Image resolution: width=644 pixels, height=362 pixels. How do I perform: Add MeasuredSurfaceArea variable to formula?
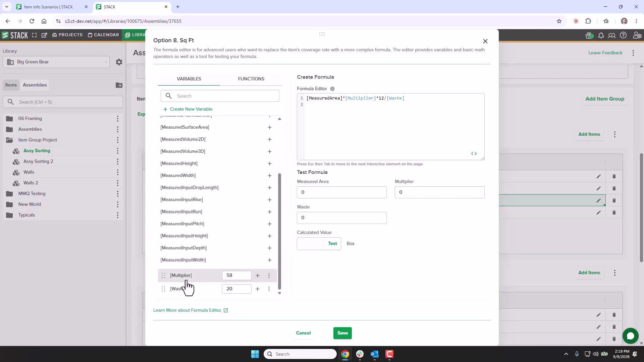click(270, 127)
